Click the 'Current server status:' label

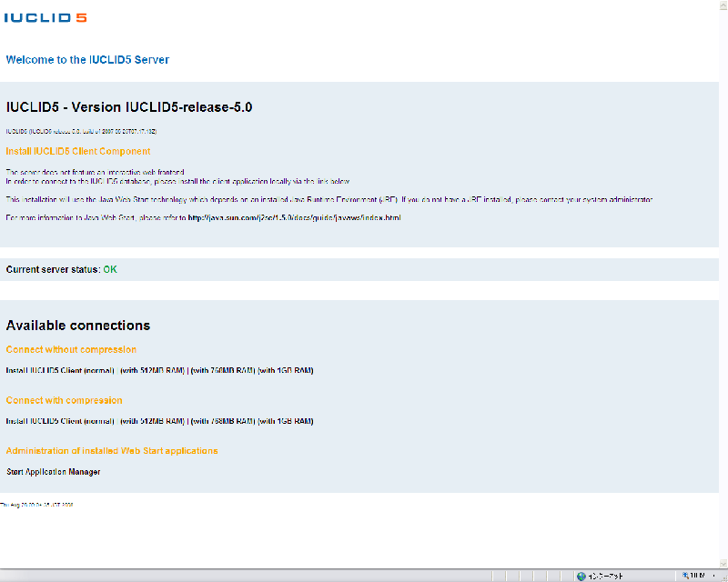pos(53,270)
